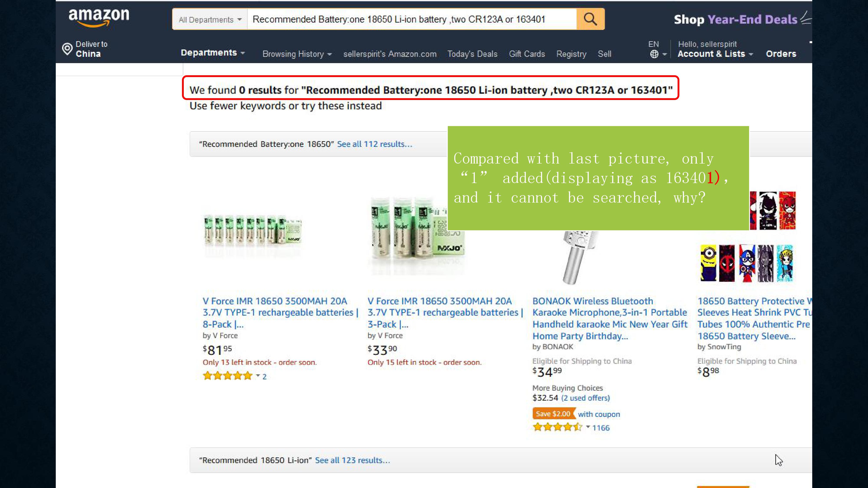This screenshot has height=488, width=868.
Task: Expand the Browsing History dropdown
Action: (297, 54)
